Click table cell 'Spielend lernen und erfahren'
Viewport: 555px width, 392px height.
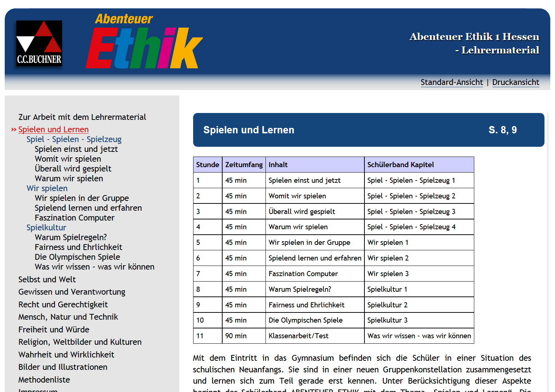click(315, 258)
